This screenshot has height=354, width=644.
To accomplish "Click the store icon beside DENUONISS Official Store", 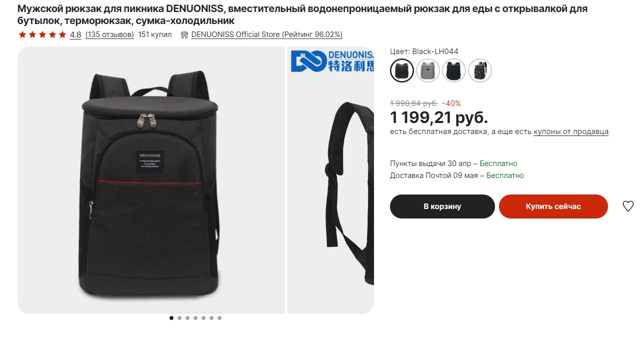I will (184, 35).
